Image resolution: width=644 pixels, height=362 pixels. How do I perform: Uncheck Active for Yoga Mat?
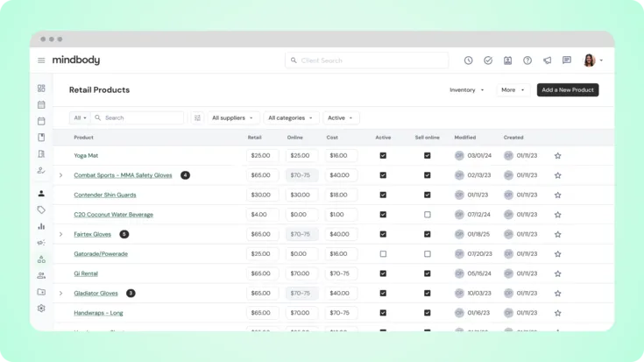[x=383, y=155]
